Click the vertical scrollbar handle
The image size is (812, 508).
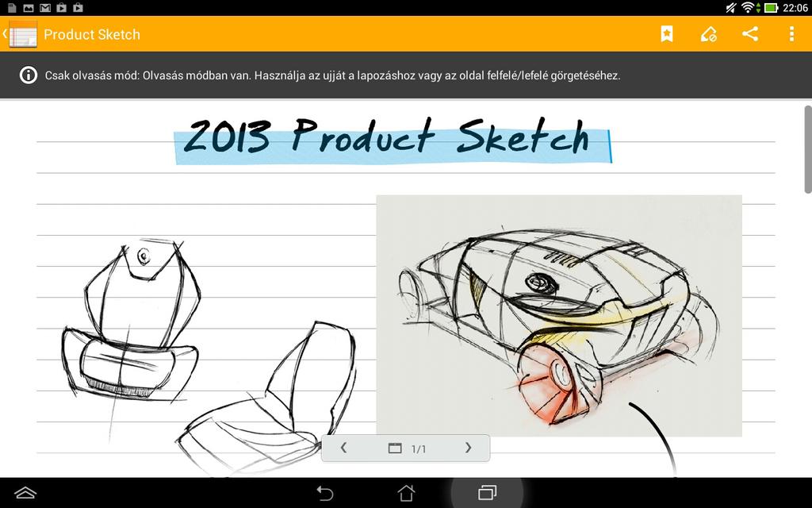[807, 149]
